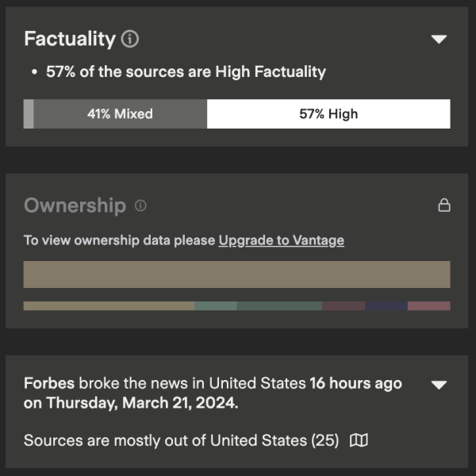The width and height of the screenshot is (476, 476).
Task: Click the tan segment of thin ownership bar
Action: (x=109, y=305)
